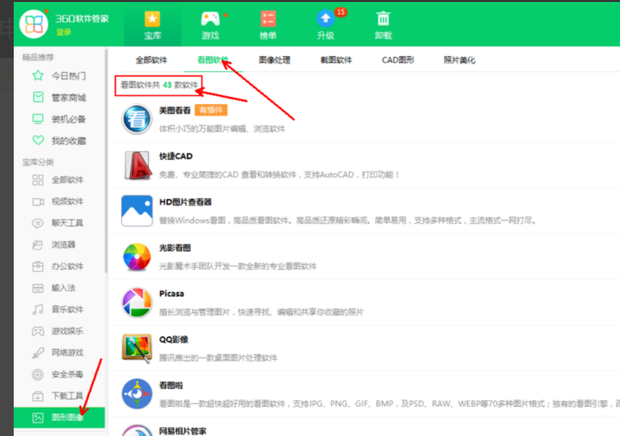The image size is (620, 436).
Task: Open the 看图啦 title
Action: click(x=171, y=385)
